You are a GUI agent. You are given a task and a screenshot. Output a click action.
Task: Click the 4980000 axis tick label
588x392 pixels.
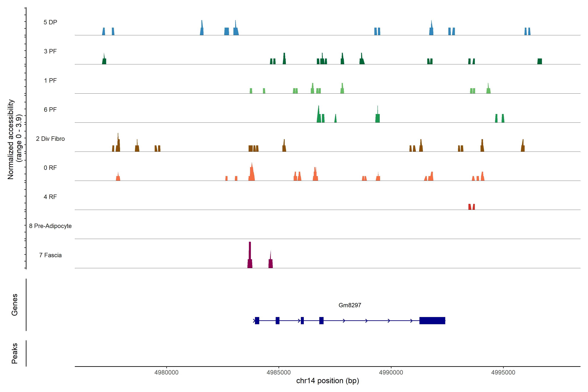[166, 372]
